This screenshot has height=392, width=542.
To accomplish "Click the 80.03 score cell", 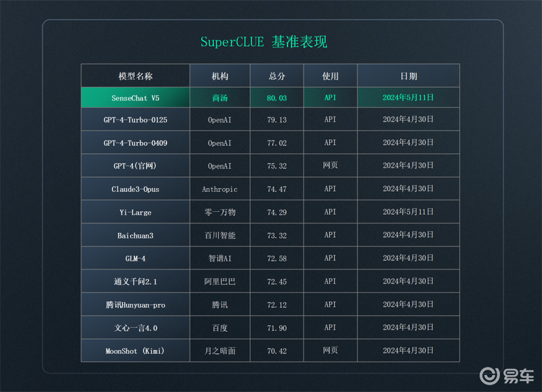I will (277, 97).
